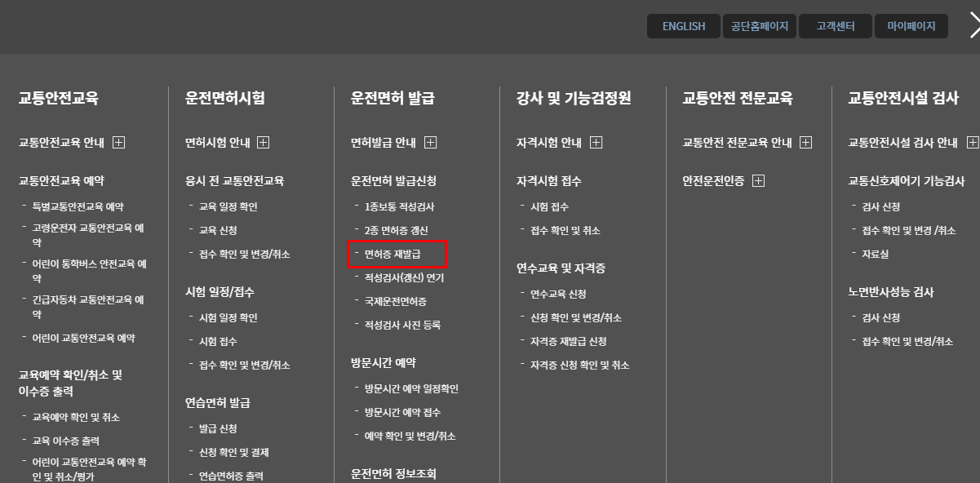This screenshot has height=483, width=980.
Task: Open 방문시간 예약 접수 link
Action: click(402, 413)
